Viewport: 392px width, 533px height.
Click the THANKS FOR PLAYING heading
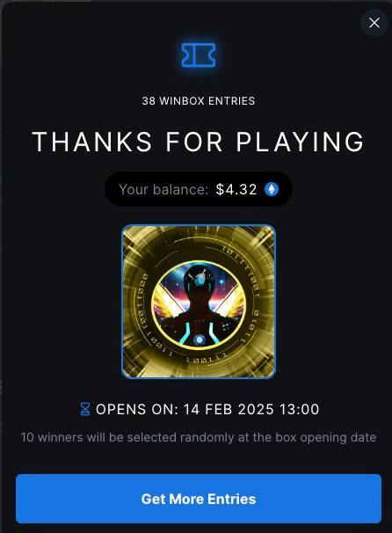[199, 142]
